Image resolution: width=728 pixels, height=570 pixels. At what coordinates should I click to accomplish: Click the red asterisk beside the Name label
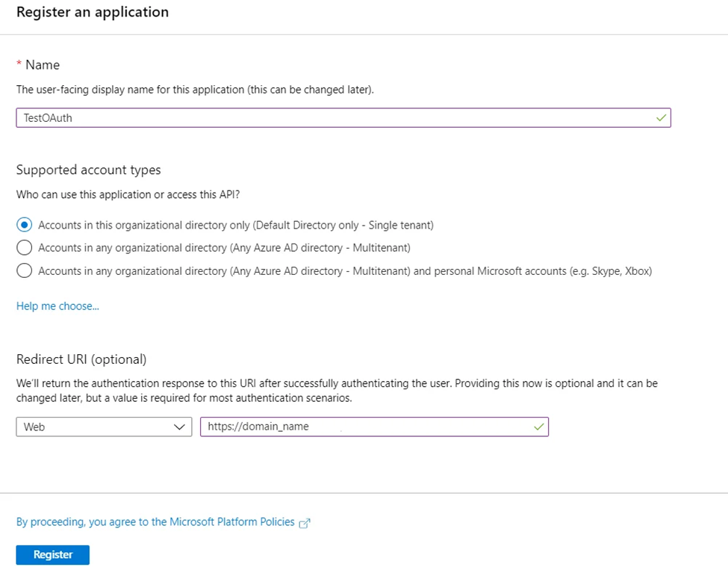point(19,63)
